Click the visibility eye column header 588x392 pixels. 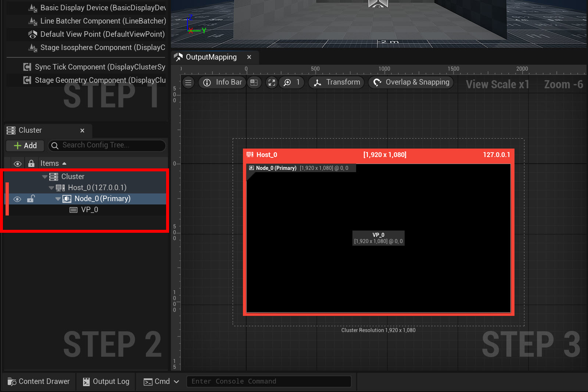17,164
